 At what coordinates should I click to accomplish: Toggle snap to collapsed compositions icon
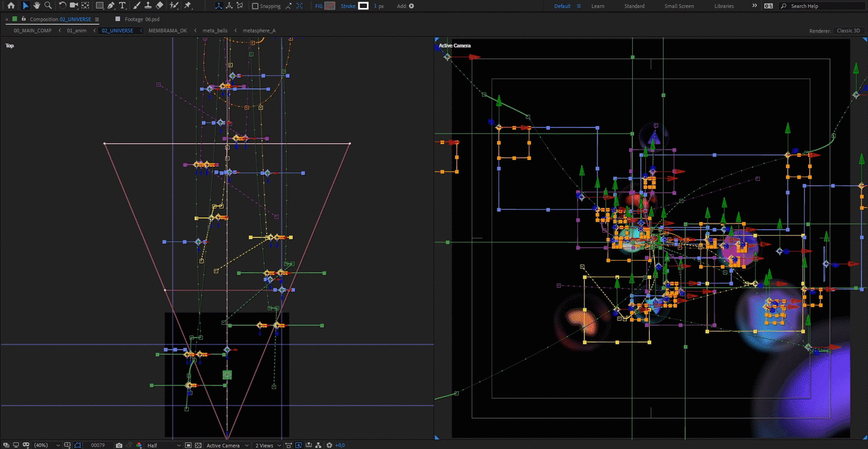point(300,6)
